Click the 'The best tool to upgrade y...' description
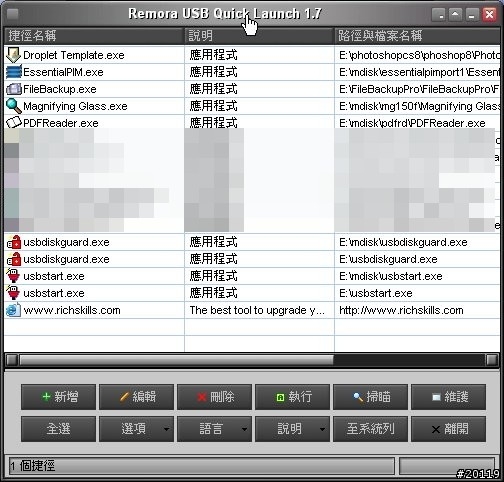This screenshot has height=482, width=504. point(257,310)
